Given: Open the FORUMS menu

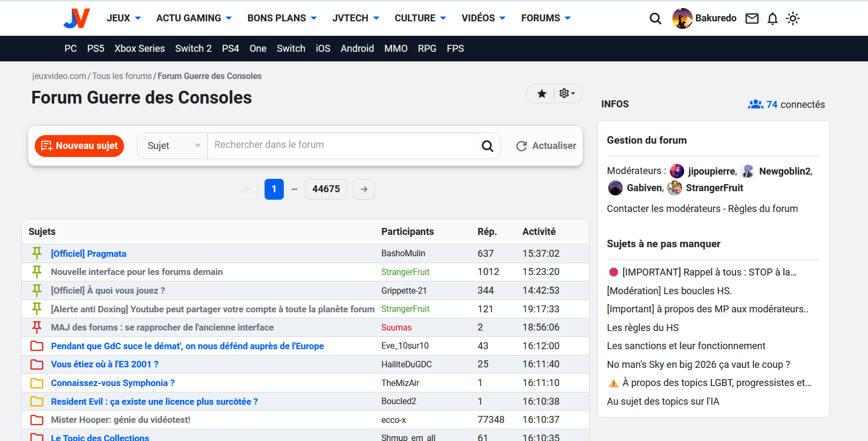Looking at the screenshot, I should click(x=546, y=18).
